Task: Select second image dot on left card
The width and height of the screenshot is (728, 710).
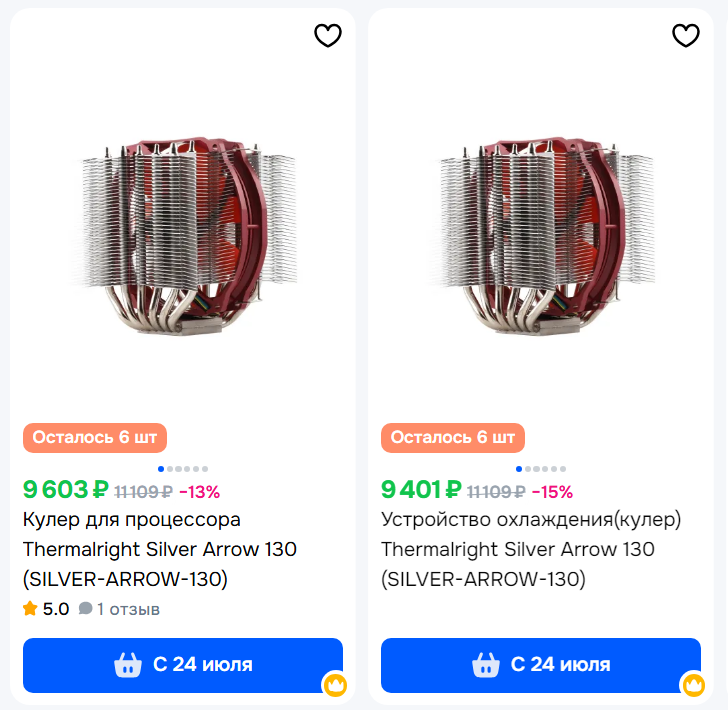Action: (x=171, y=468)
